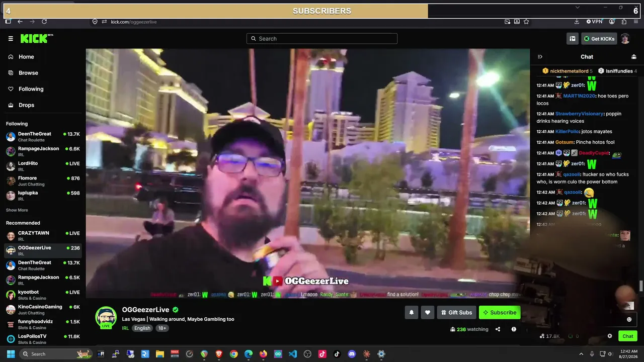Open CRAZYTAWN in Recommended
This screenshot has width=644, height=362.
coord(43,236)
